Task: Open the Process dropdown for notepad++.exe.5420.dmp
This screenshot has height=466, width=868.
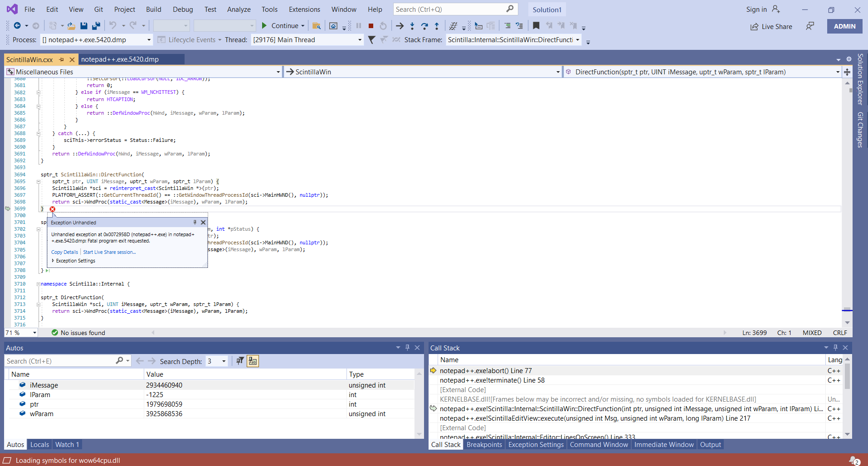Action: pos(149,40)
